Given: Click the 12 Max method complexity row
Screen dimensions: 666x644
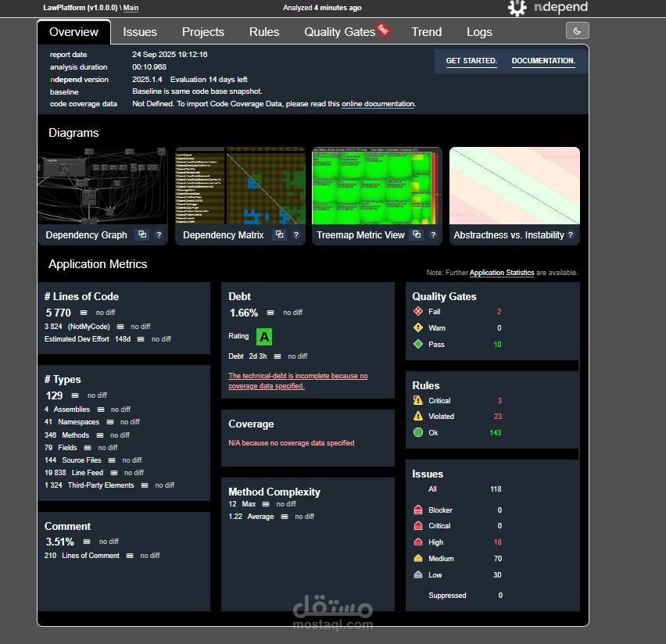Looking at the screenshot, I should 262,504.
